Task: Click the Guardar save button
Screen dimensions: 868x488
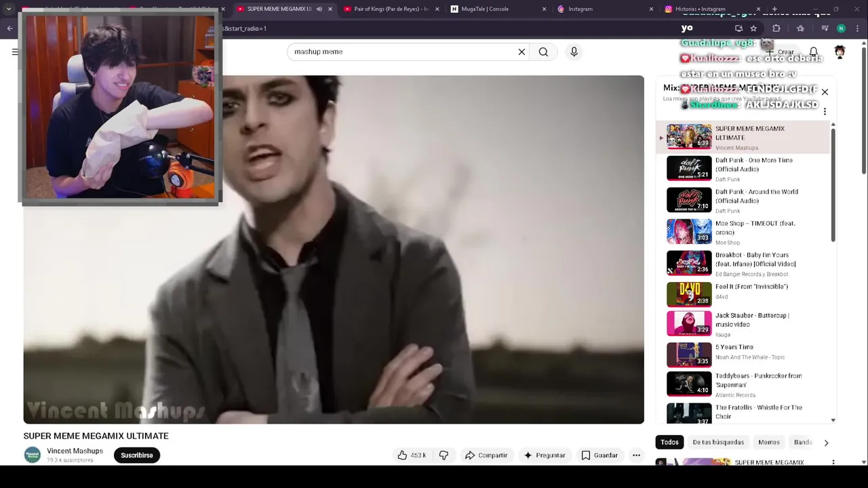Action: pyautogui.click(x=599, y=455)
